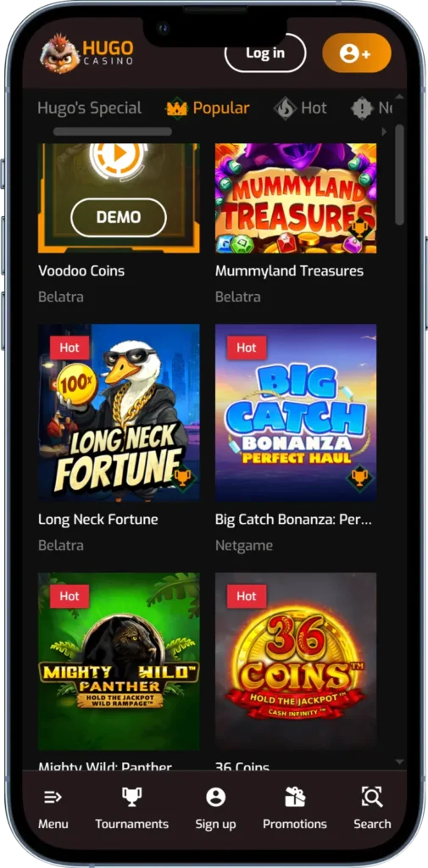
Task: Click the right arrow of category scroller
Action: [384, 131]
